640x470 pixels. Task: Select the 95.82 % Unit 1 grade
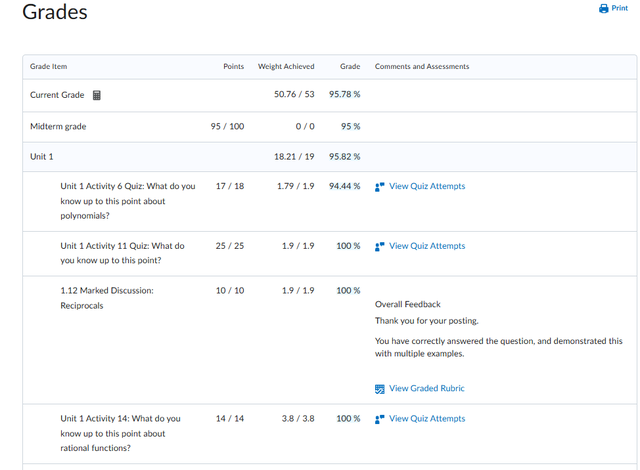tap(344, 157)
